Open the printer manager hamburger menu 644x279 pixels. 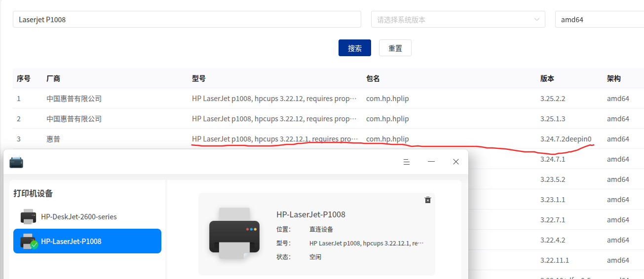pos(407,162)
